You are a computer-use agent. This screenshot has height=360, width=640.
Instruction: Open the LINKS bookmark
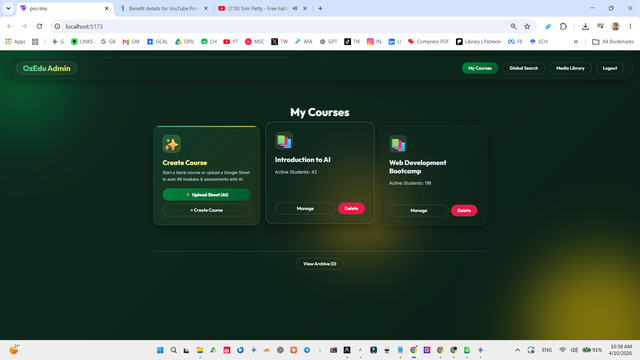(x=82, y=42)
